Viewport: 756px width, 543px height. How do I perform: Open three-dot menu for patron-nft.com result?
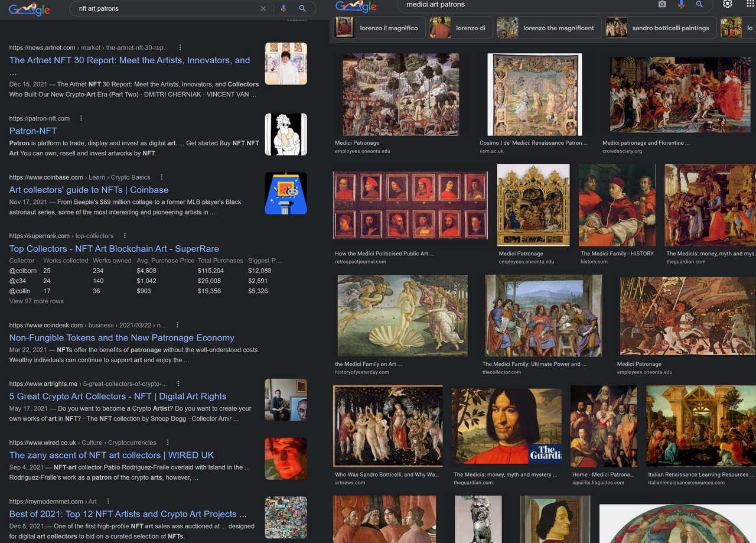coord(81,119)
